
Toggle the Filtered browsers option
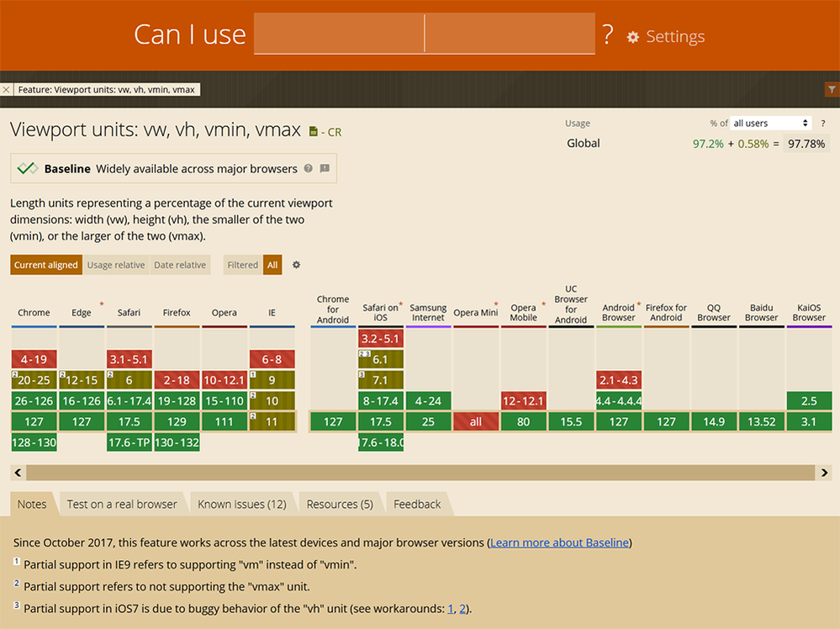[243, 265]
